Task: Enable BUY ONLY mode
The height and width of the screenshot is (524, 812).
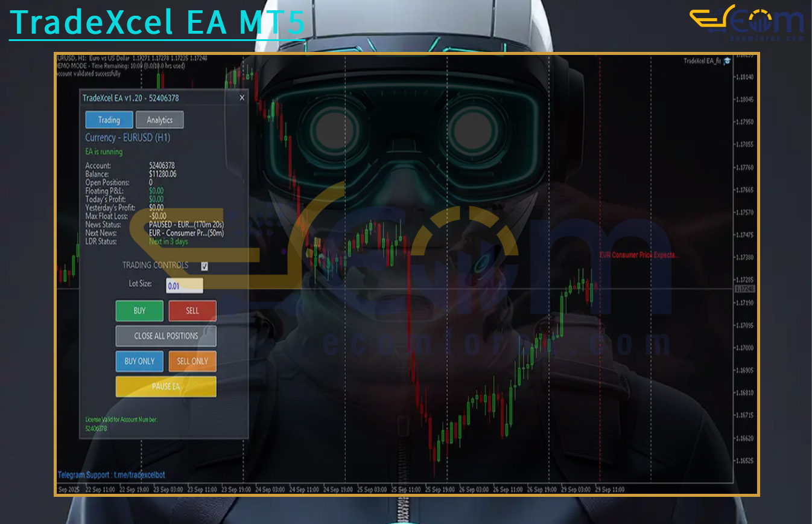Action: 139,361
